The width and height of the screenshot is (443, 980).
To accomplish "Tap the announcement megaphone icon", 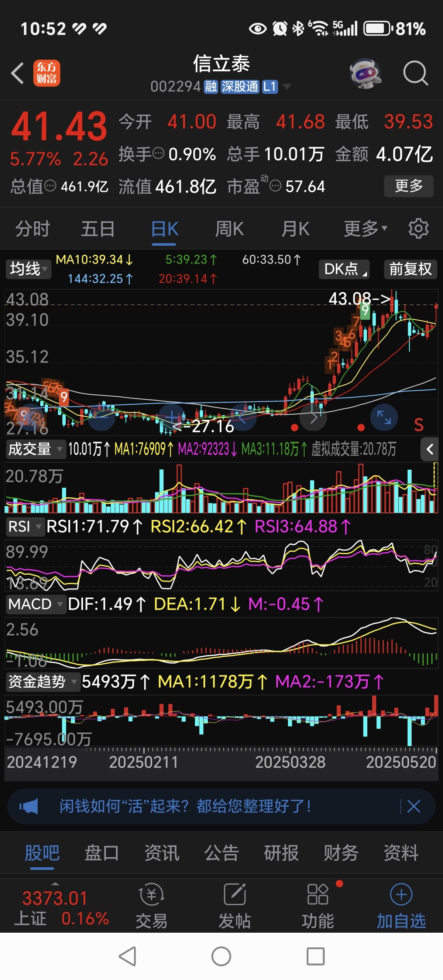I will [29, 806].
